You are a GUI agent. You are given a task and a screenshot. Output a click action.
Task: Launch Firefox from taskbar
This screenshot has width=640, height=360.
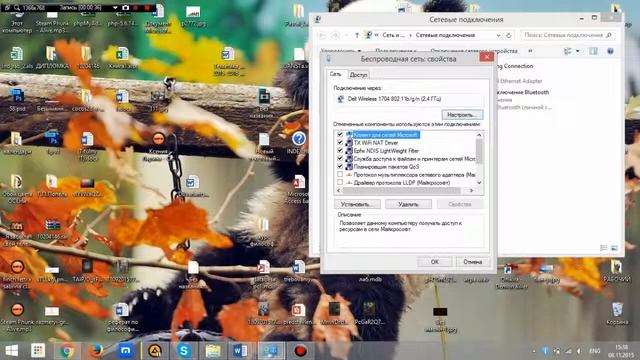[96, 350]
